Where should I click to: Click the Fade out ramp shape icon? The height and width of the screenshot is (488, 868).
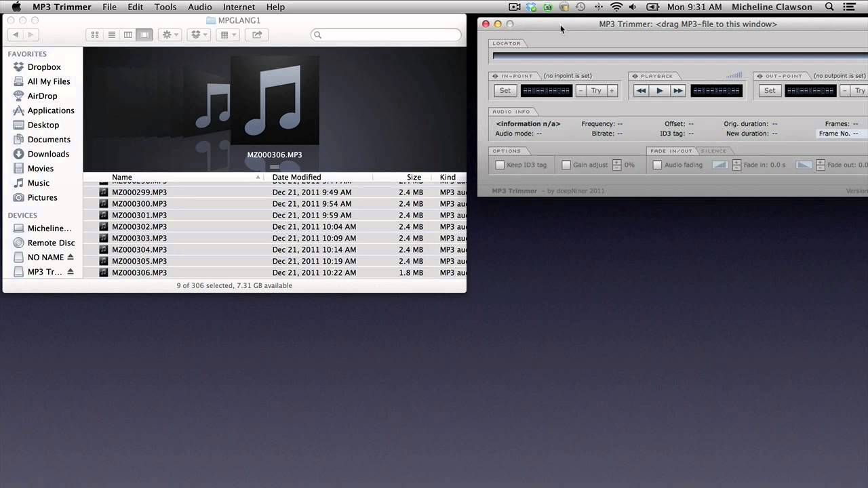click(x=804, y=165)
